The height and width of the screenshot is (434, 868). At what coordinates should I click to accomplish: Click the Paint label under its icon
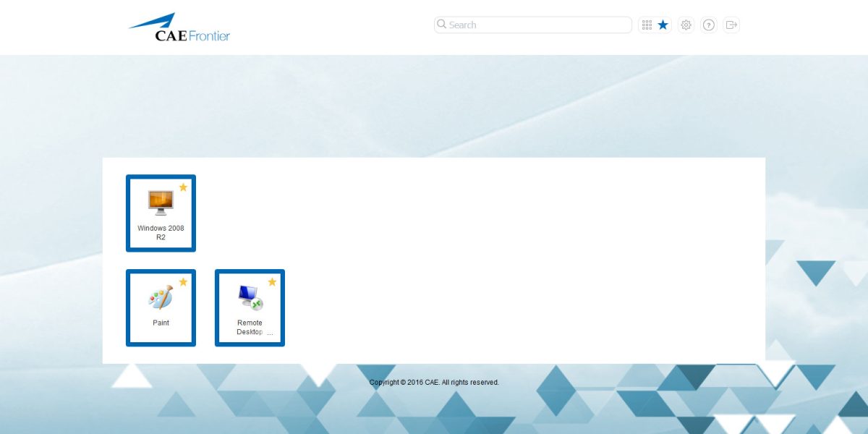(x=161, y=323)
